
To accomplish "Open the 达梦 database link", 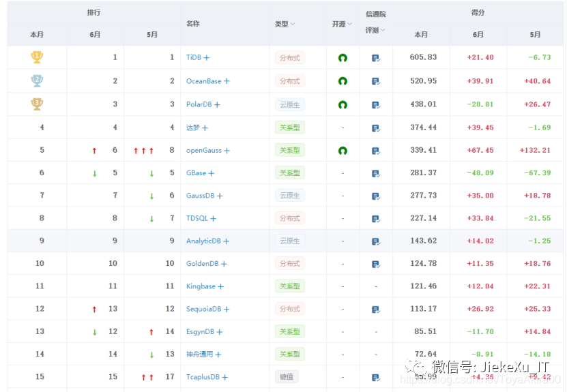I will [192, 127].
